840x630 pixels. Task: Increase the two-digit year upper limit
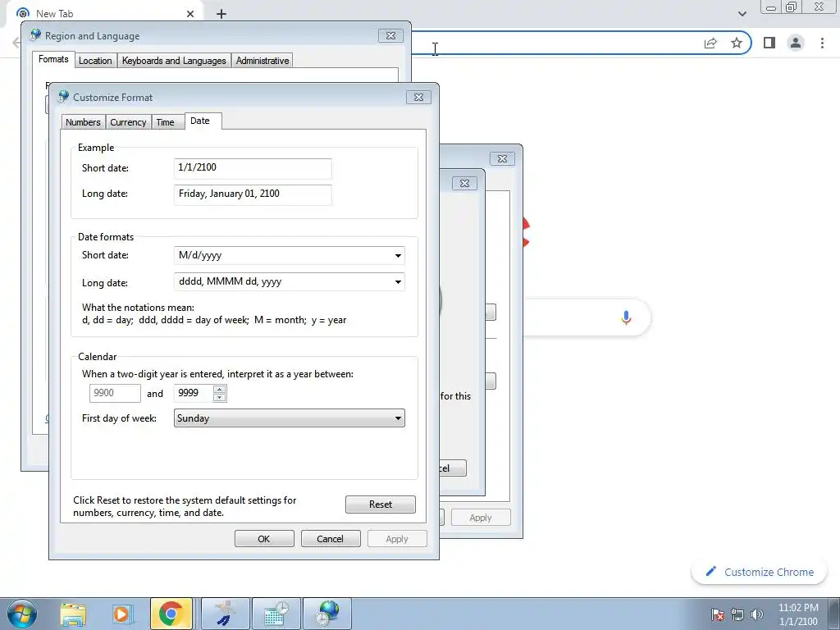(219, 390)
